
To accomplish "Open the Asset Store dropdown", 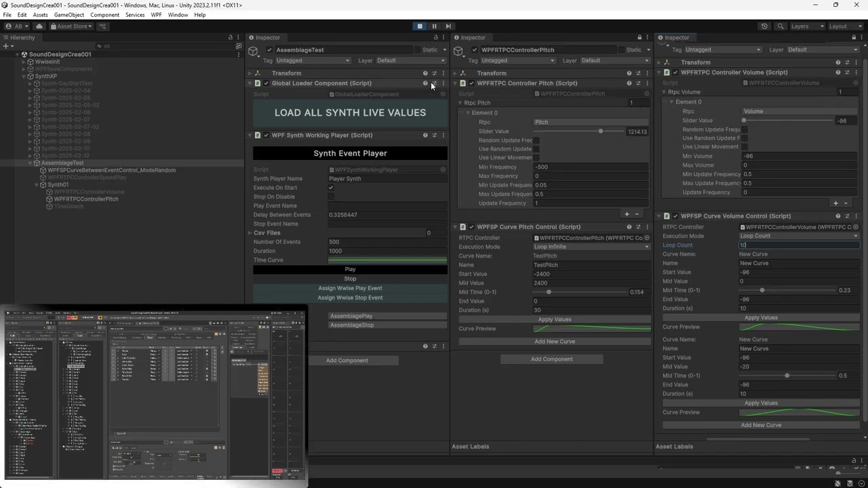I will tap(71, 26).
